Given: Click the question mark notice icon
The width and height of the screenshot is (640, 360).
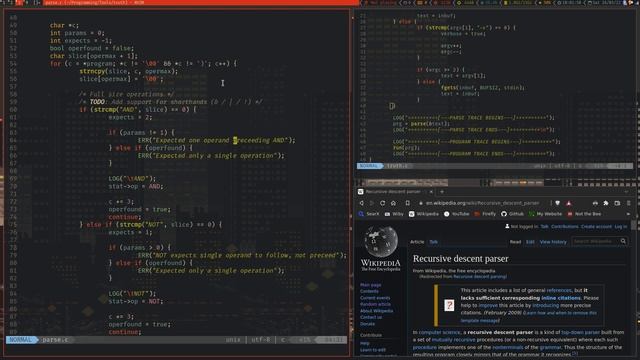Looking at the screenshot, I should (x=449, y=305).
